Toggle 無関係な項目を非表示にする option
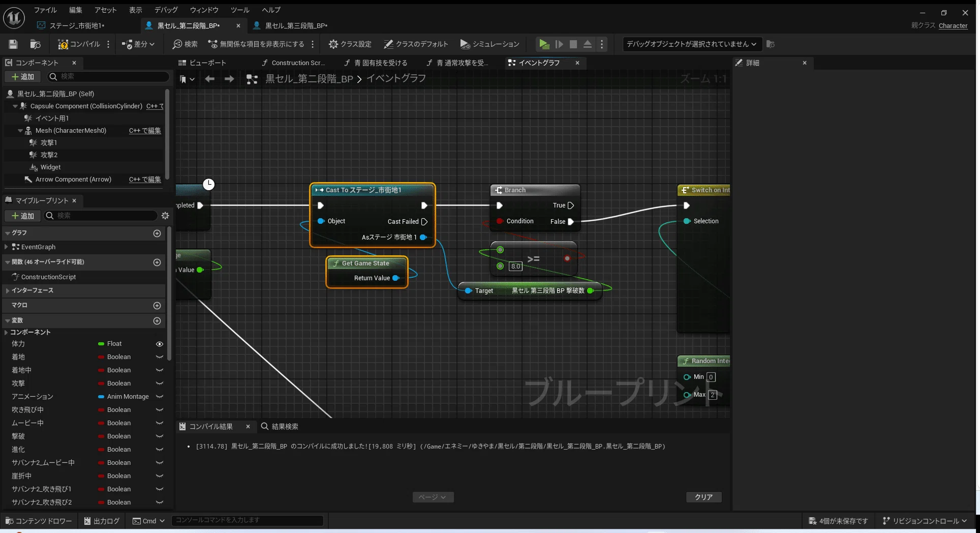Viewport: 980px width, 533px height. point(256,44)
